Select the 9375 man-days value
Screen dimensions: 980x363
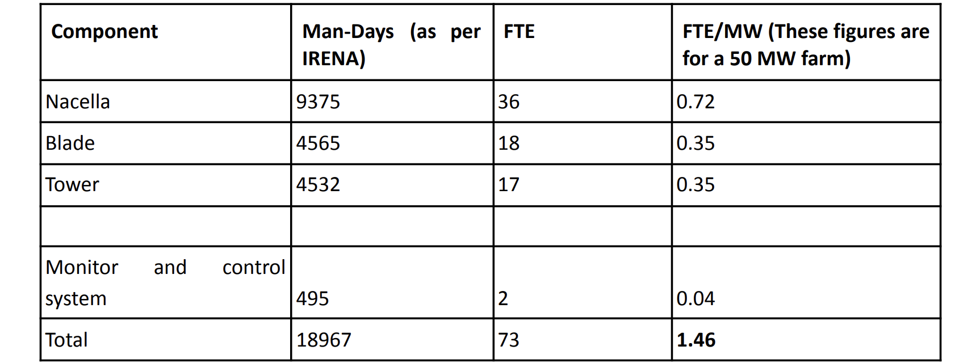392,102
